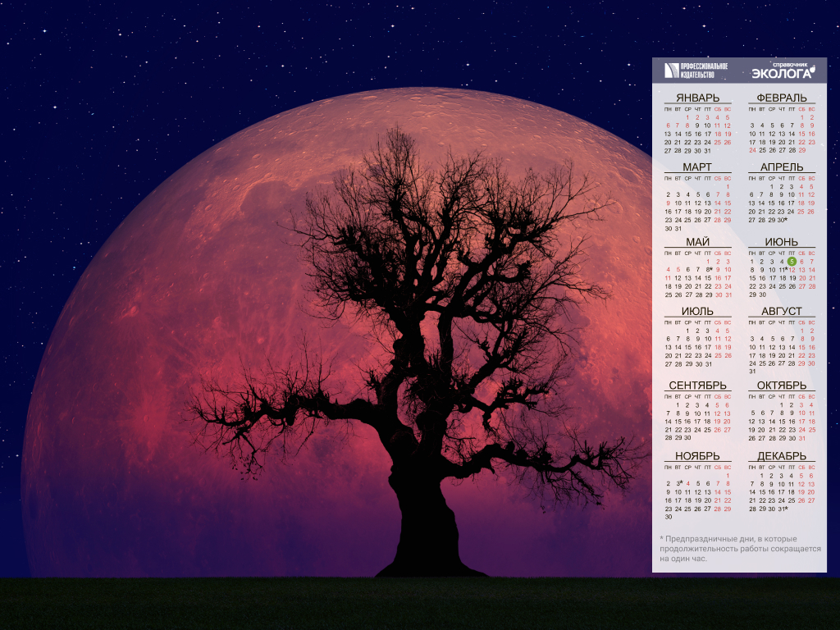This screenshot has height=630, width=840.
Task: Select date 3* in НОЯБРЬ
Action: tap(678, 483)
